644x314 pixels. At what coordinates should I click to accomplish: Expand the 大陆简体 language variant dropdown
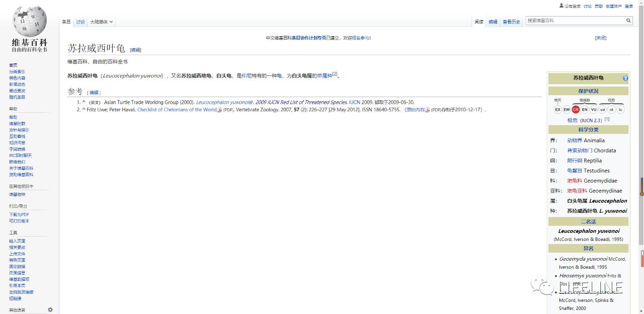pos(101,22)
